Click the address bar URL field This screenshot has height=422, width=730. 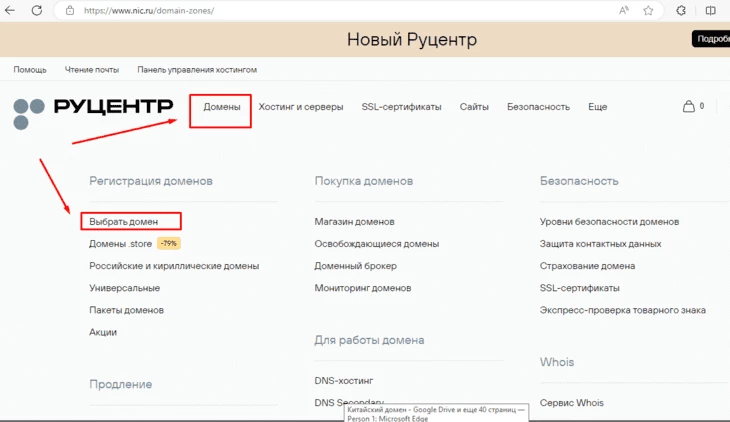(x=300, y=10)
